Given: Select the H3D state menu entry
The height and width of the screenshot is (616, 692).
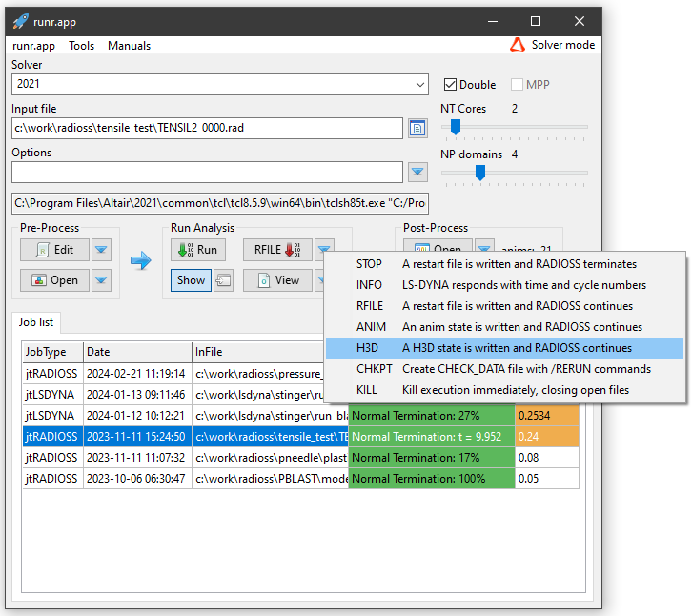Looking at the screenshot, I should click(x=504, y=348).
